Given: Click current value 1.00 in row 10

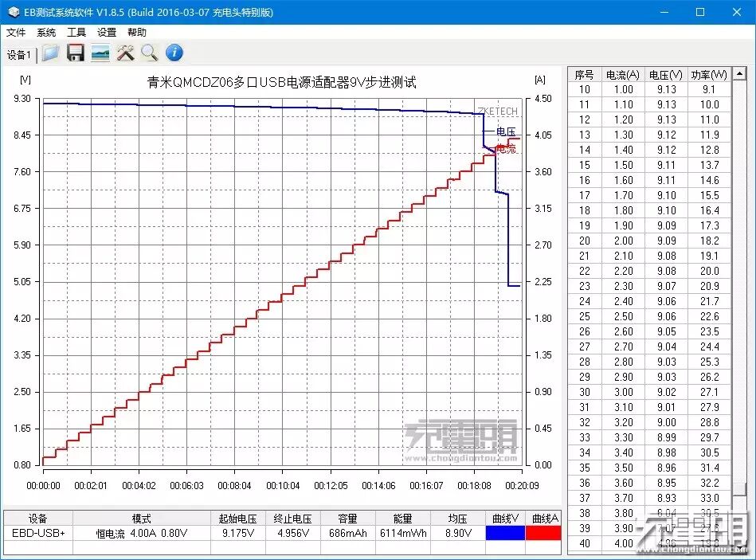Looking at the screenshot, I should point(624,89).
